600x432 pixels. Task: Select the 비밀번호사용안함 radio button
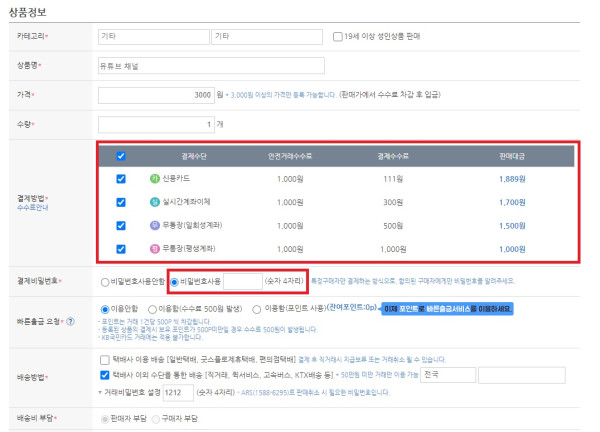(106, 282)
